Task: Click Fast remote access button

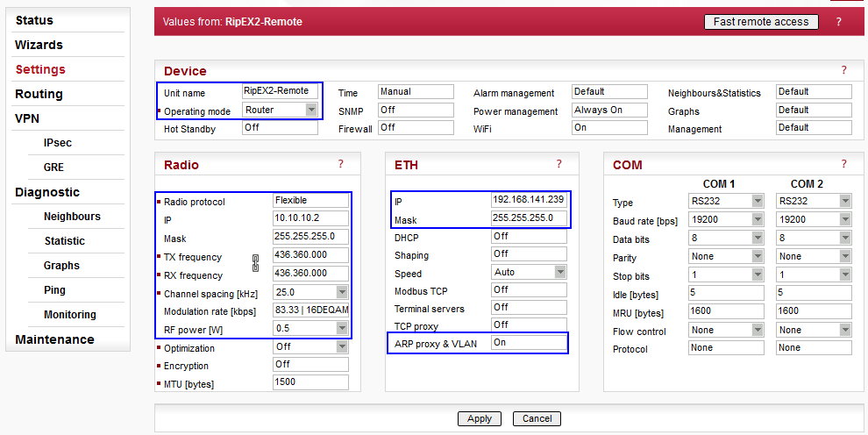Action: pos(761,22)
